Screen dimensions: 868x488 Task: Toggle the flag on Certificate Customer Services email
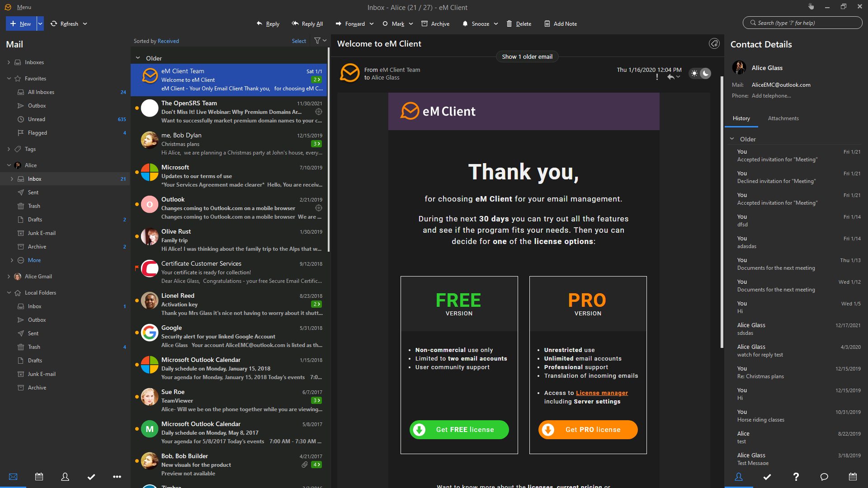click(137, 268)
